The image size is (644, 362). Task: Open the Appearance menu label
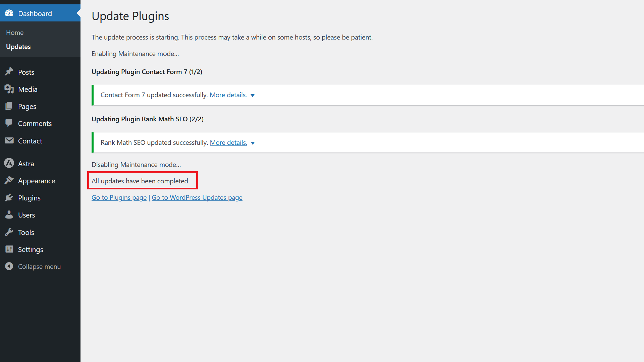click(37, 181)
